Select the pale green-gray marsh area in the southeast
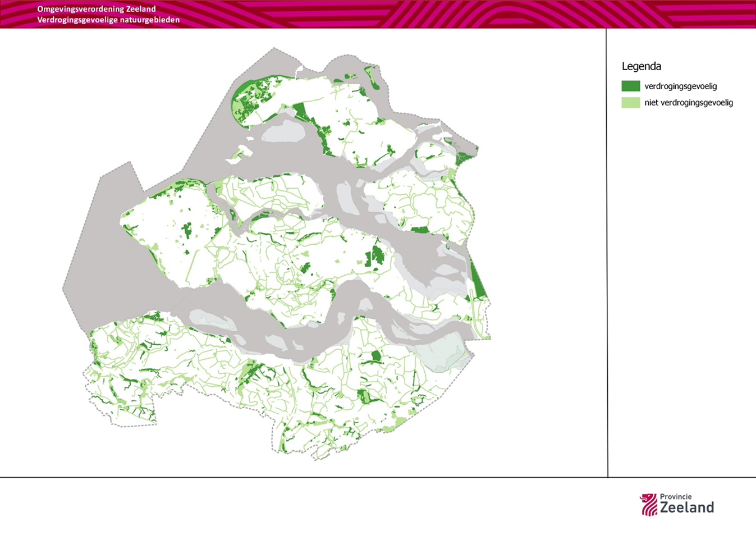This screenshot has height=535, width=756. pyautogui.click(x=443, y=351)
